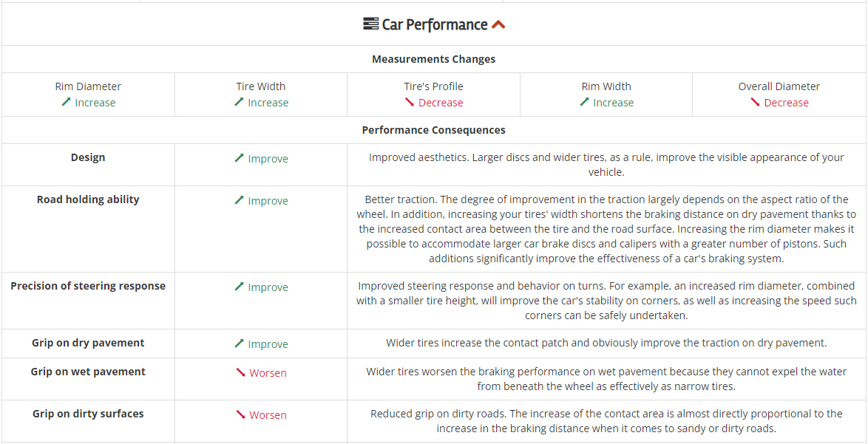The image size is (868, 444).
Task: Select the Measurements Changes header row
Action: pos(434,59)
